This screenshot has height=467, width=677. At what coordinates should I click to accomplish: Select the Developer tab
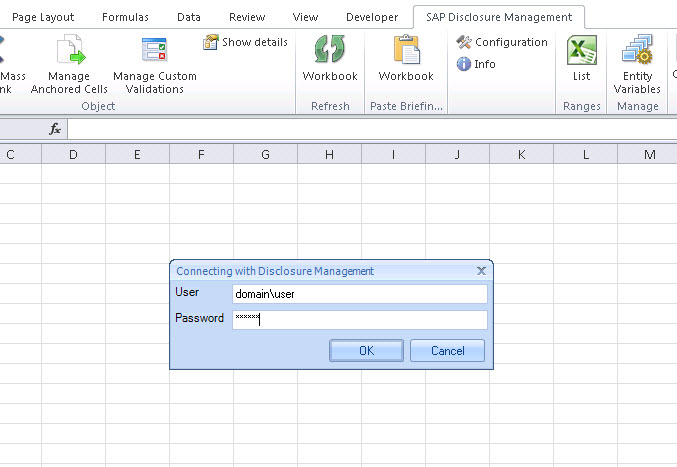[x=372, y=17]
